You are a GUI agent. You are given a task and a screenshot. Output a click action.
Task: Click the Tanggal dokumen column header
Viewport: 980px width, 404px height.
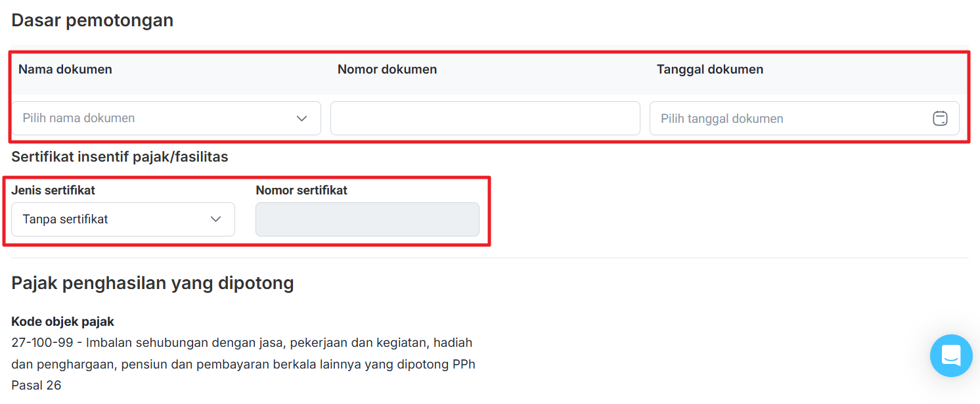(709, 70)
